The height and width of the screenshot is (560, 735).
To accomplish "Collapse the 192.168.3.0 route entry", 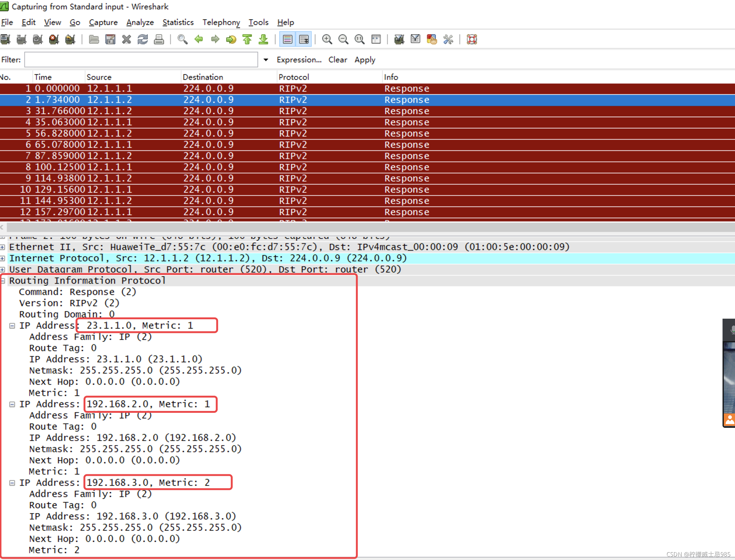I will click(x=12, y=483).
